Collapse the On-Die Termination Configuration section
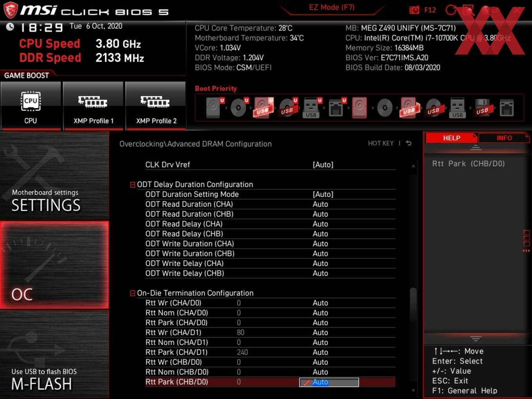 coord(133,293)
